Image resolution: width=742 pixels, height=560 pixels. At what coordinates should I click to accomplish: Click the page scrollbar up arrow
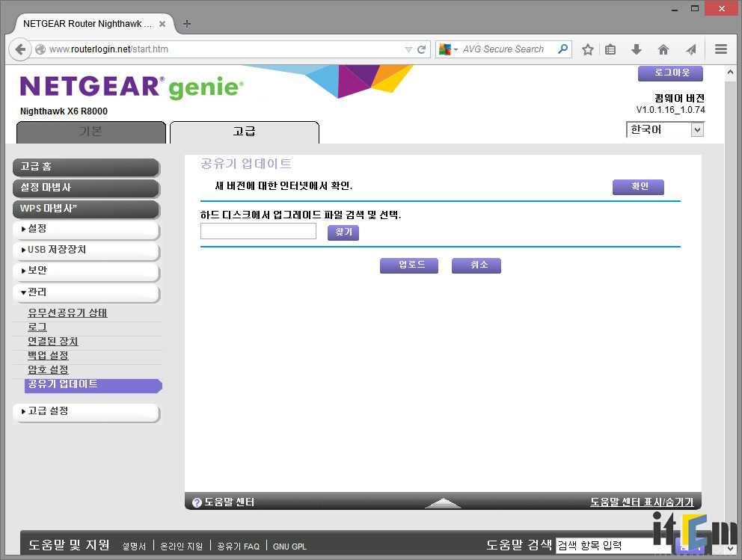click(x=730, y=73)
